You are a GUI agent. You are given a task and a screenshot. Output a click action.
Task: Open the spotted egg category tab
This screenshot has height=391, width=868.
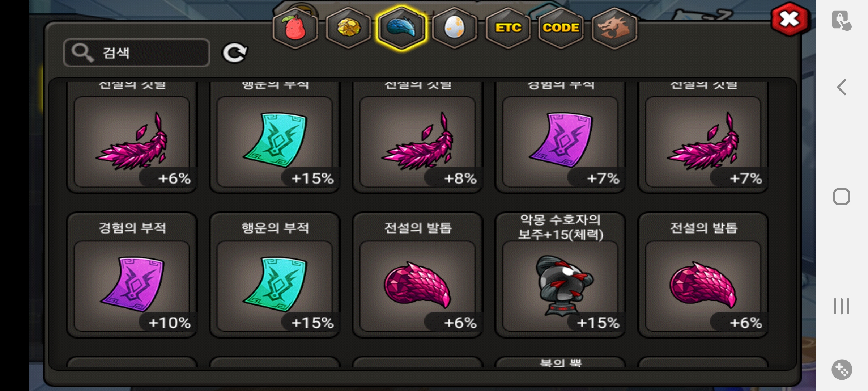coord(455,28)
